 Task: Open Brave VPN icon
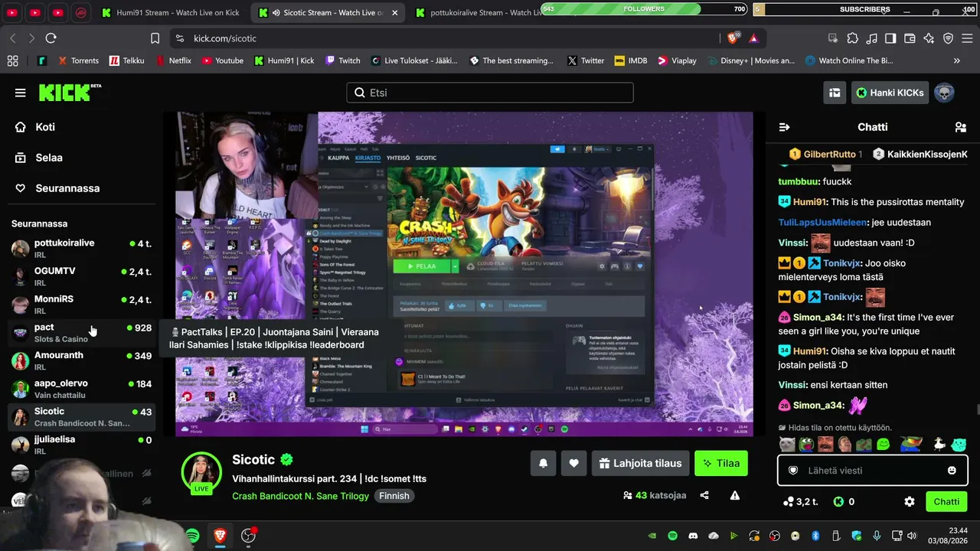click(x=948, y=38)
